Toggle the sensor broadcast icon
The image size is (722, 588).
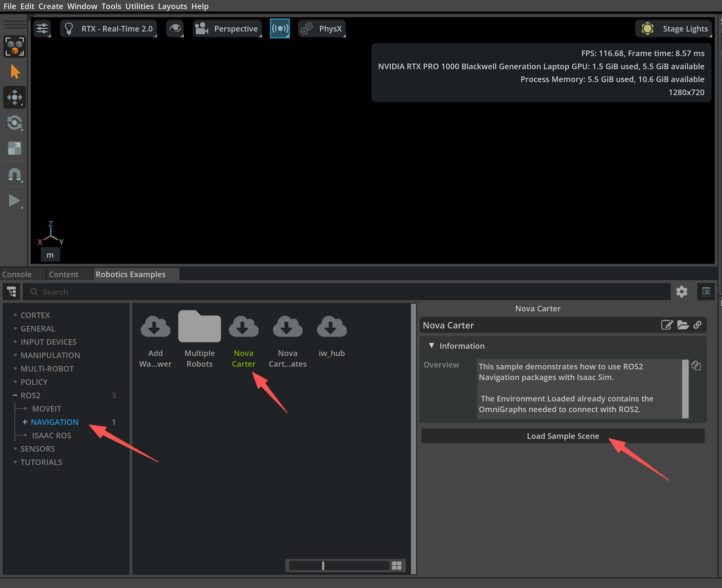(280, 29)
